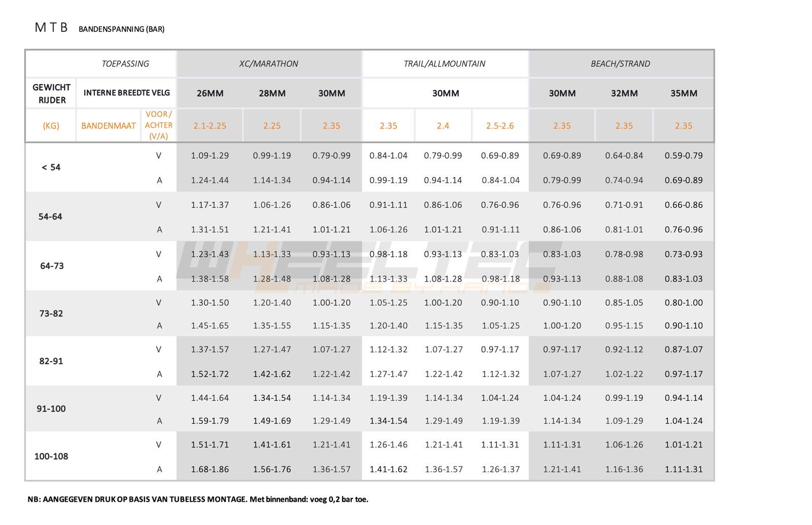Select the pressure value "1.59-1.79"
The image size is (812, 525).
tap(210, 421)
